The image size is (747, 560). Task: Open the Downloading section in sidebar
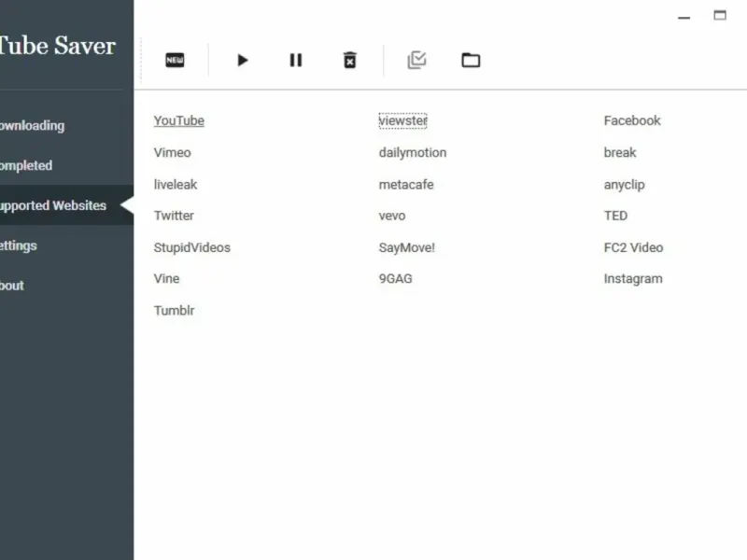click(33, 126)
